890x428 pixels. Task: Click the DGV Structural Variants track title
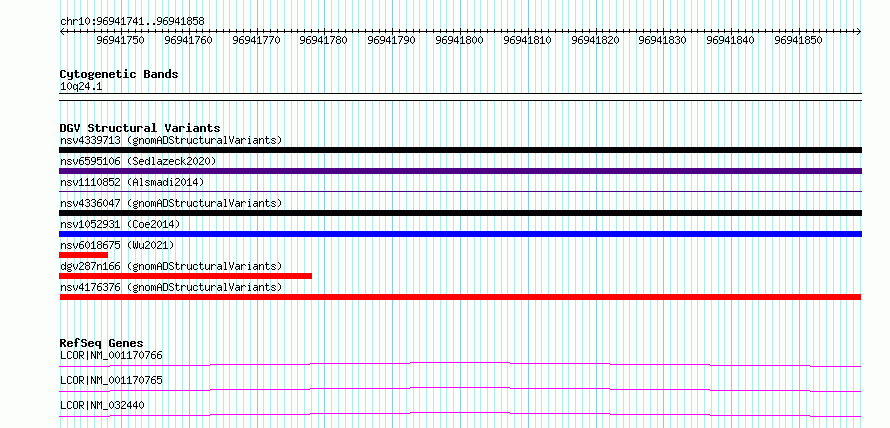click(140, 128)
